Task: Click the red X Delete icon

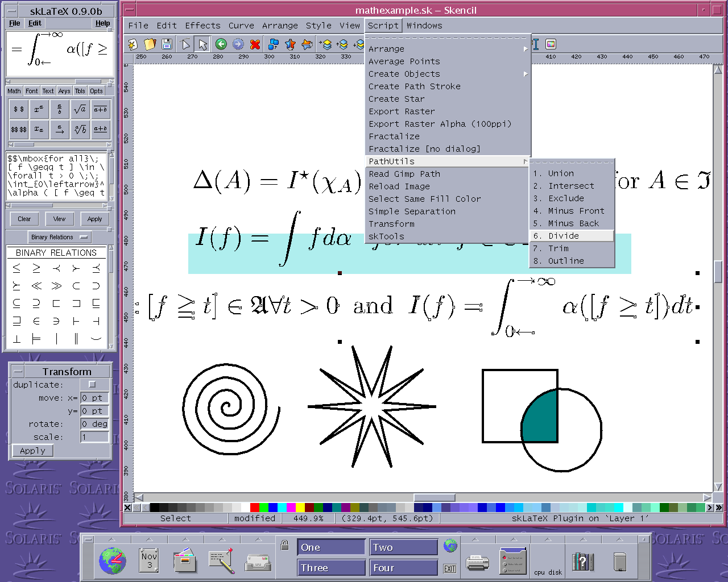Action: [255, 44]
